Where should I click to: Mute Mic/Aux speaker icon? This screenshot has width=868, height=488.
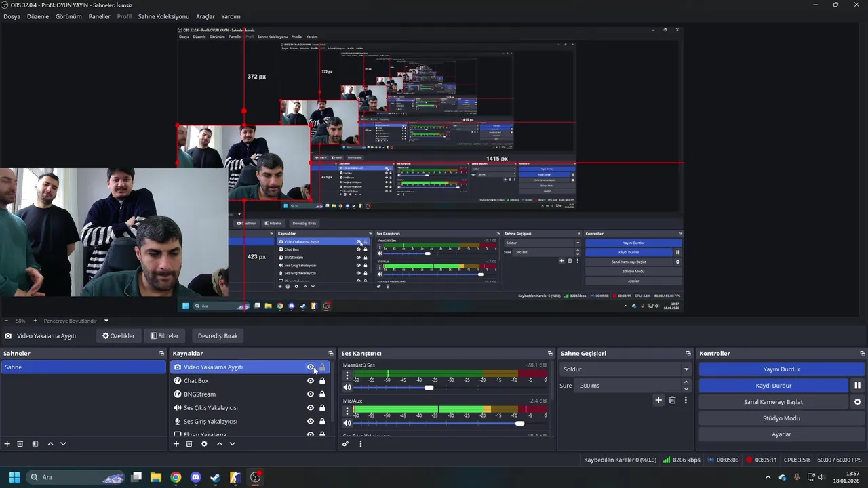[x=347, y=423]
